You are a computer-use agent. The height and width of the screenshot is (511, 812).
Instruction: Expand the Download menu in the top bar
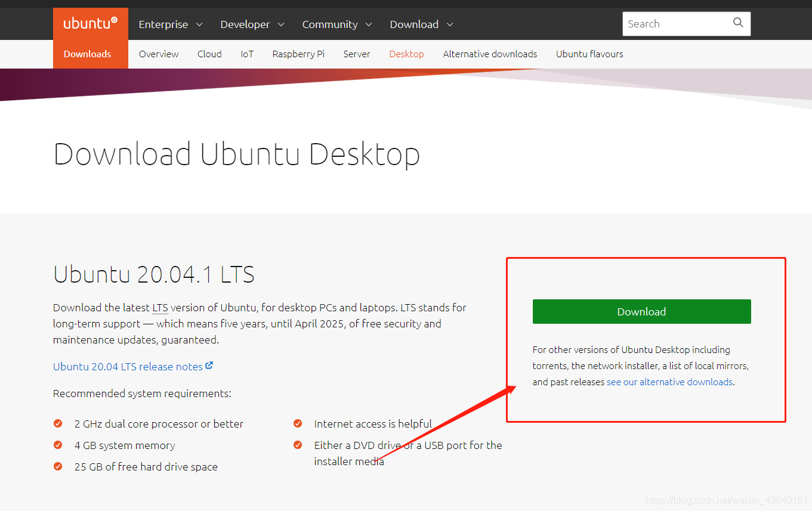(x=422, y=24)
